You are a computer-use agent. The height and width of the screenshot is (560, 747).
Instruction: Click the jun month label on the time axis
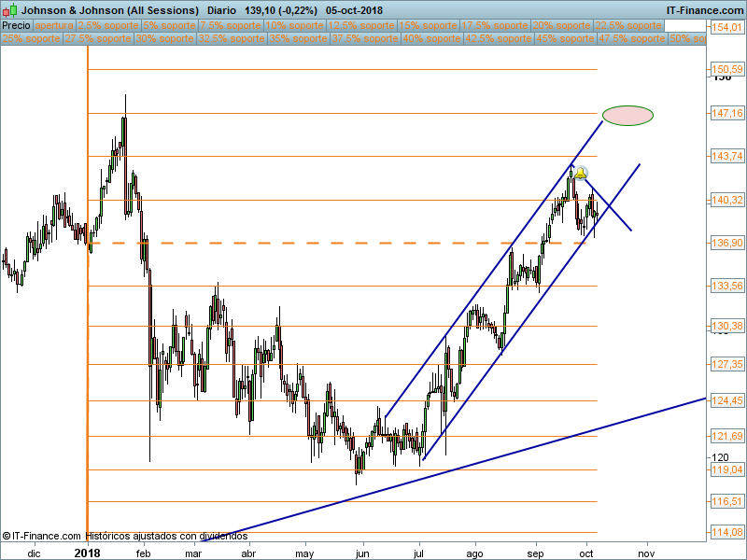click(x=362, y=553)
